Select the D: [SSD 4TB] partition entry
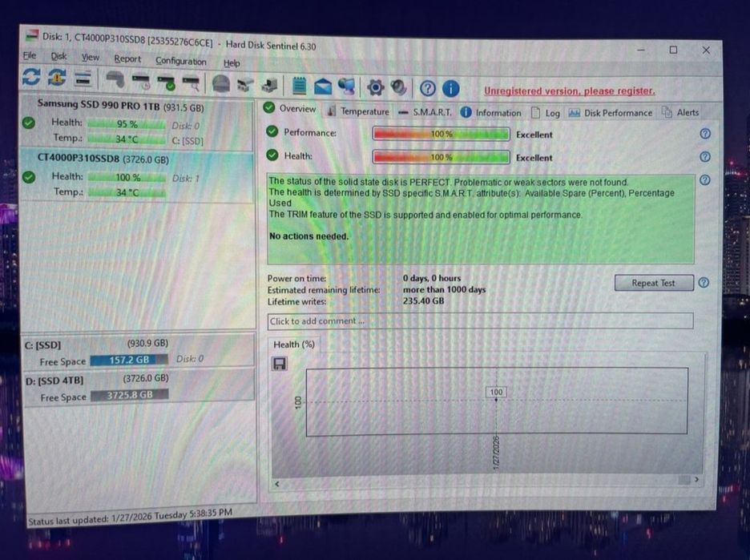The image size is (750, 560). 139,388
